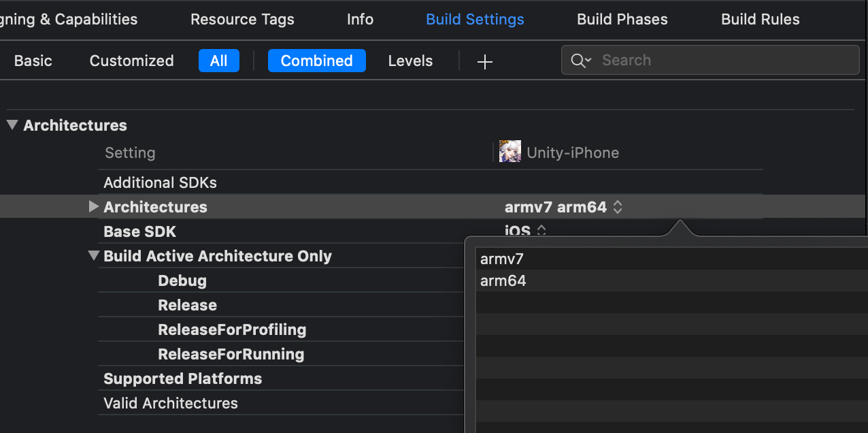
Task: Select the Valid Architectures setting row
Action: coord(171,403)
